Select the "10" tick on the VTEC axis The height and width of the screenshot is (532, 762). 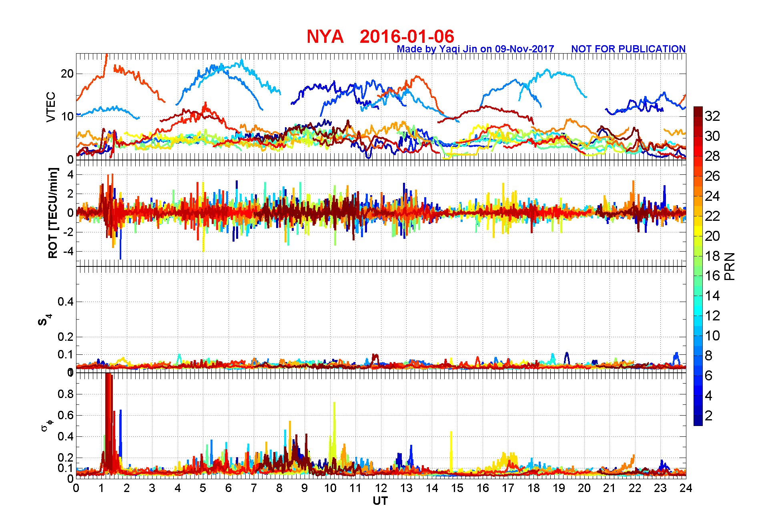click(67, 117)
